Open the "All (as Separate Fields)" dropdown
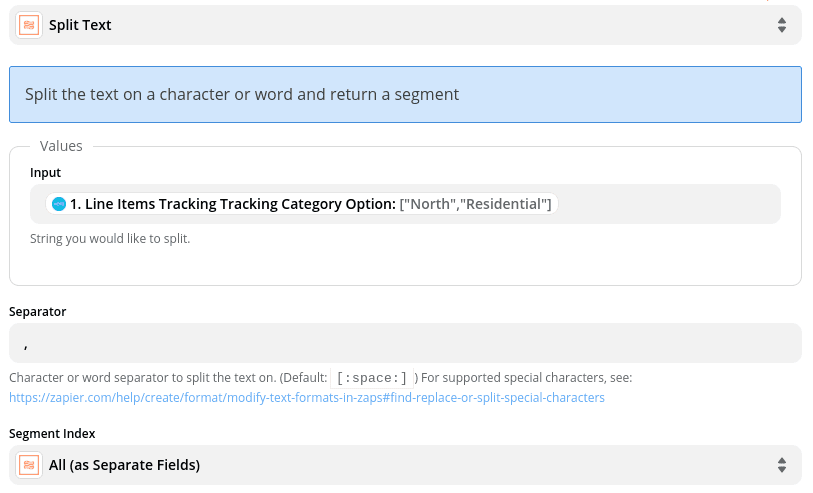813x493 pixels. (400, 465)
